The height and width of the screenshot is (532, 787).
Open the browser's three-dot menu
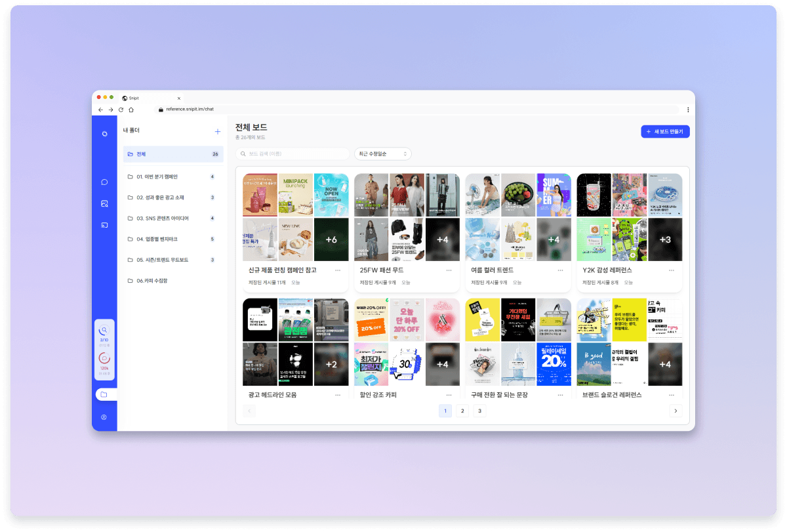pos(687,109)
